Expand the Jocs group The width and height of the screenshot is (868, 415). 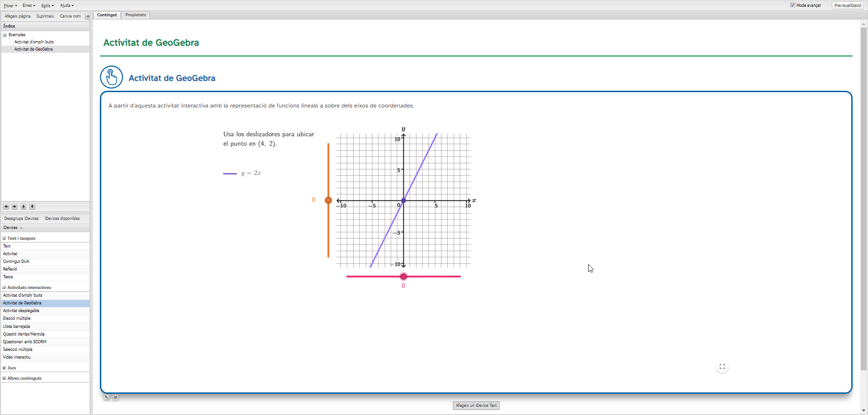[4, 368]
